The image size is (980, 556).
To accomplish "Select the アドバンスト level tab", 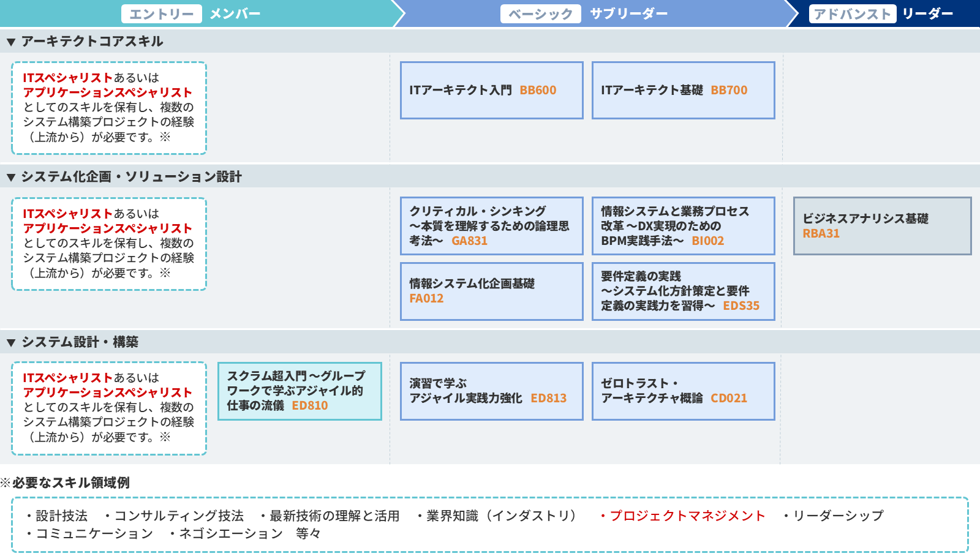I will click(852, 14).
